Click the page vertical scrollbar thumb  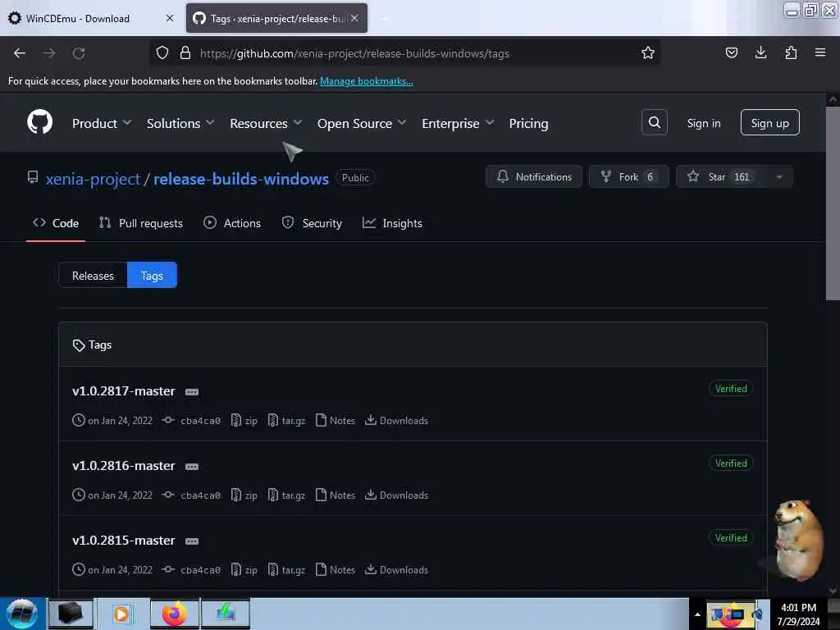pyautogui.click(x=832, y=203)
